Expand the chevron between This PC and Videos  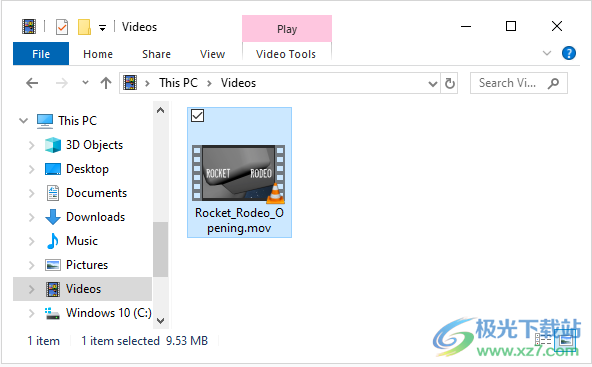(209, 83)
